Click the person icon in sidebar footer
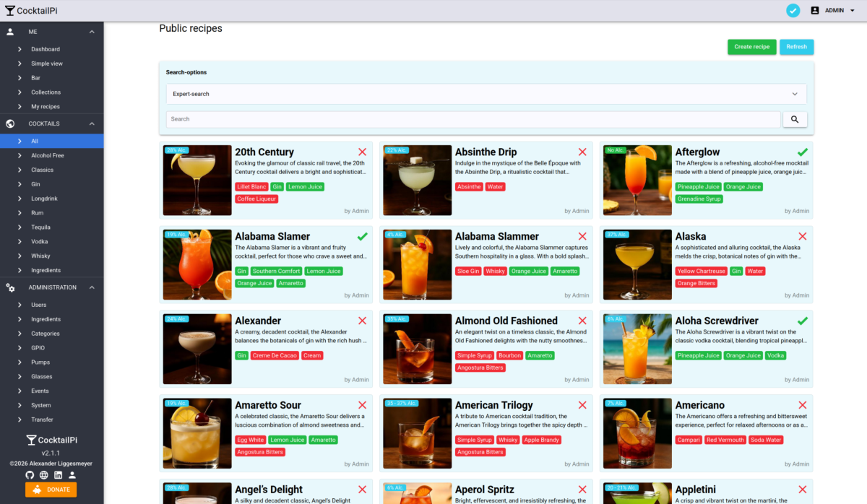Viewport: 867px width, 504px height. pos(72,475)
